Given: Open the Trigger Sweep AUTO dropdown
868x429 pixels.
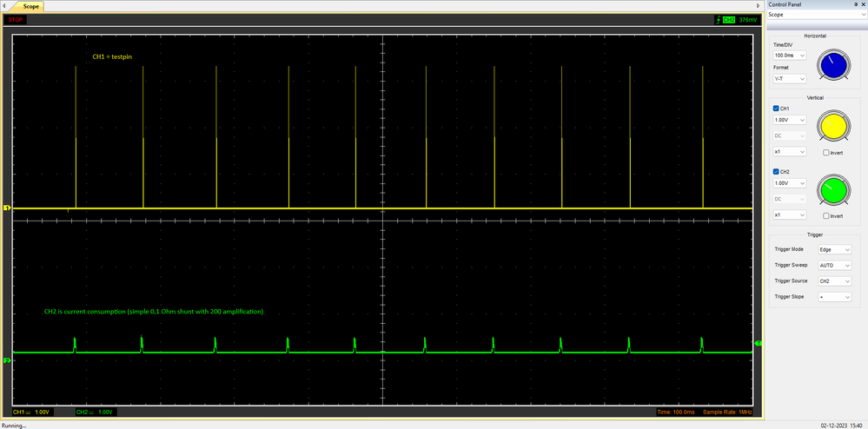Looking at the screenshot, I should pos(834,265).
